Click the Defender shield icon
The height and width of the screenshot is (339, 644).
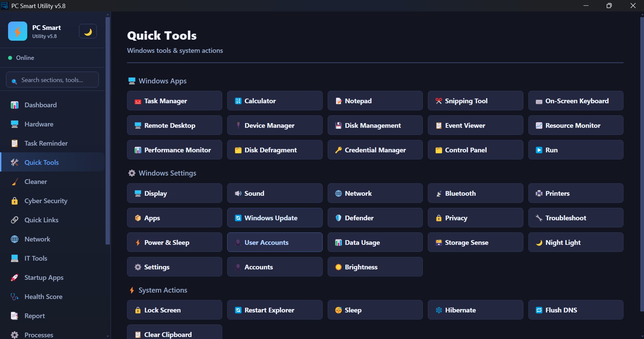[338, 218]
